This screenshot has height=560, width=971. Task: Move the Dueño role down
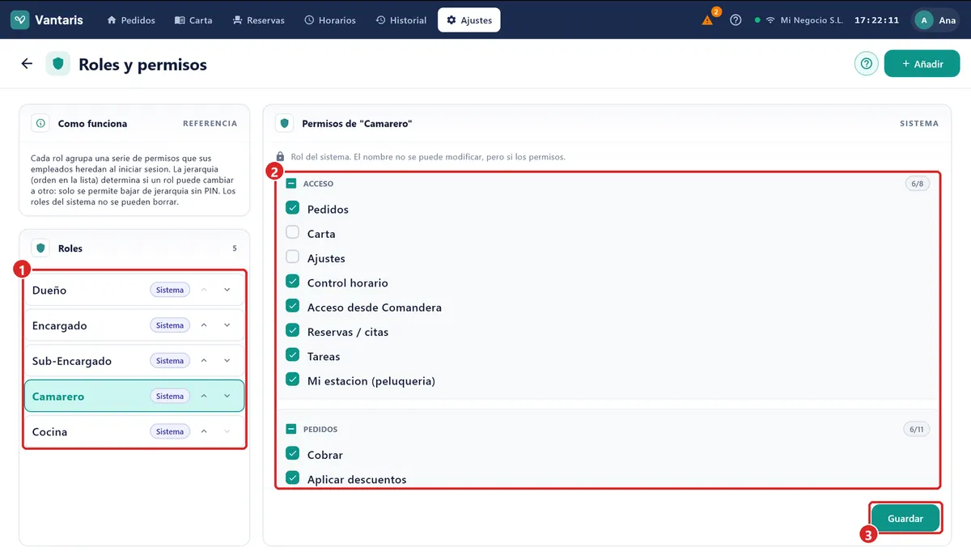(227, 290)
